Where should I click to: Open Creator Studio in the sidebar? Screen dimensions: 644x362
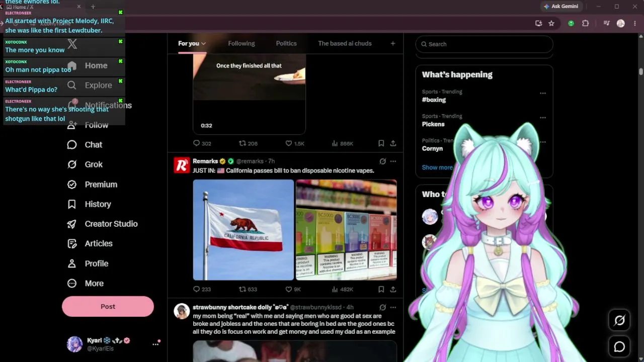click(x=103, y=224)
